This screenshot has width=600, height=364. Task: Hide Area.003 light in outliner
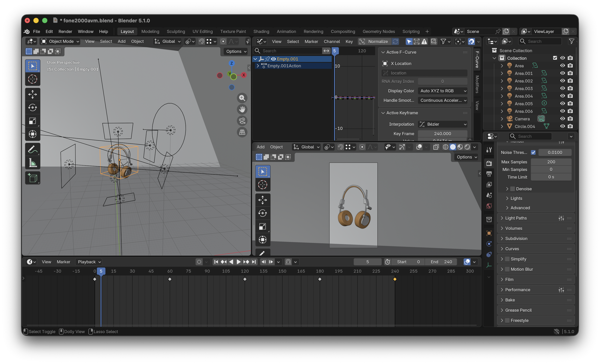(x=562, y=88)
